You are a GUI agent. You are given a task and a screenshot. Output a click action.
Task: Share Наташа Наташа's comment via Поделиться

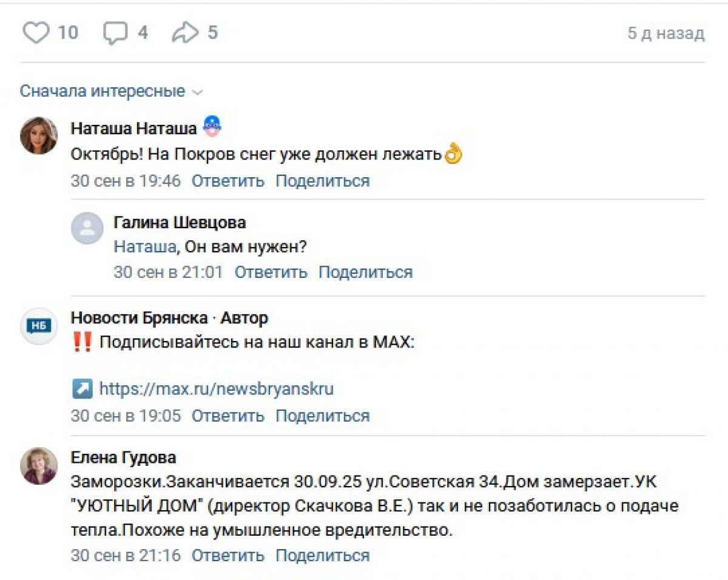tap(322, 181)
